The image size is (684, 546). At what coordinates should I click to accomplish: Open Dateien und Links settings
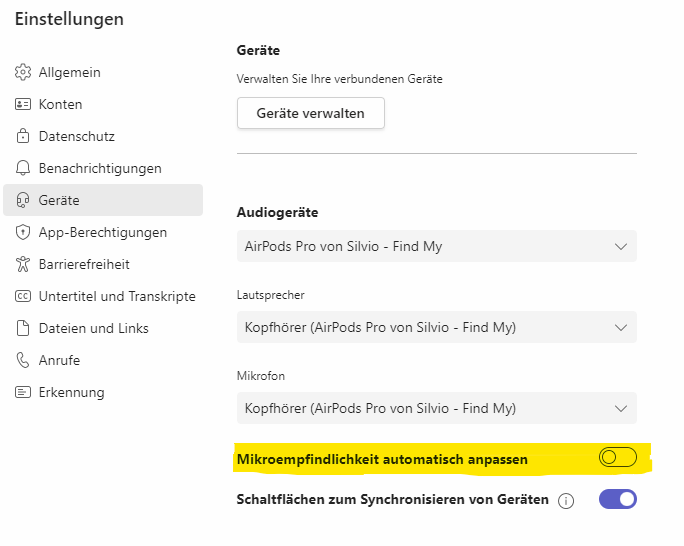coord(93,328)
